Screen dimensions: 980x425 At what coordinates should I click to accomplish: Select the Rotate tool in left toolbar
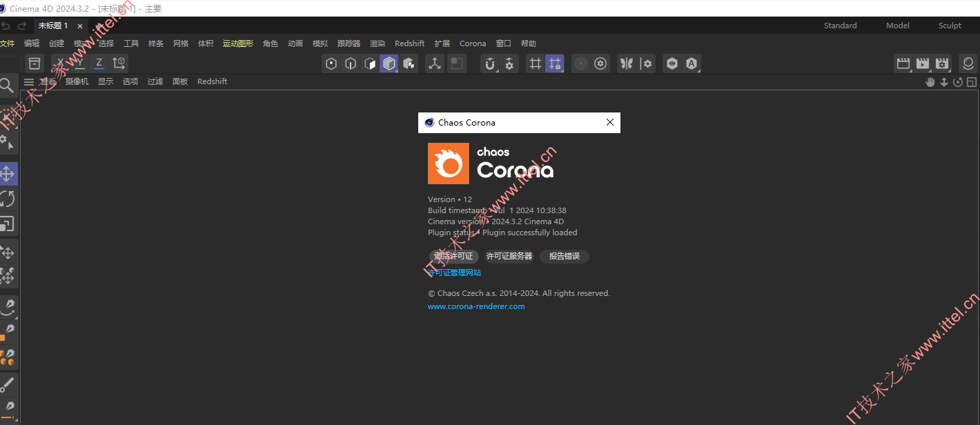click(8, 199)
